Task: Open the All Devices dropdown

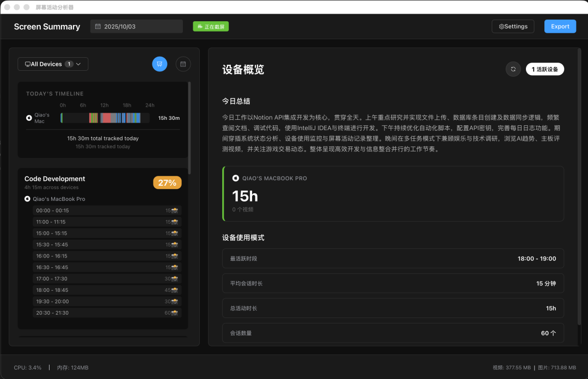Action: click(53, 64)
